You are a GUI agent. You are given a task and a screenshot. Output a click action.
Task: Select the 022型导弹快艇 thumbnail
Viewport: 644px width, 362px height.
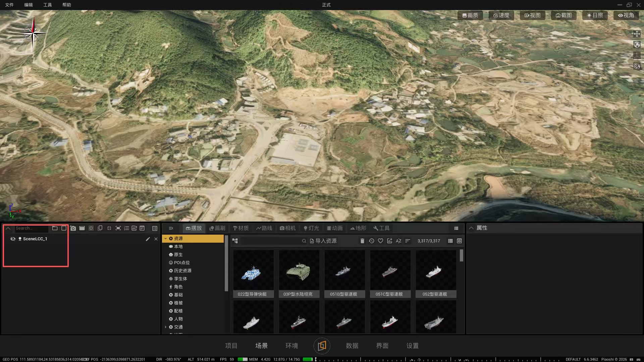point(253,274)
